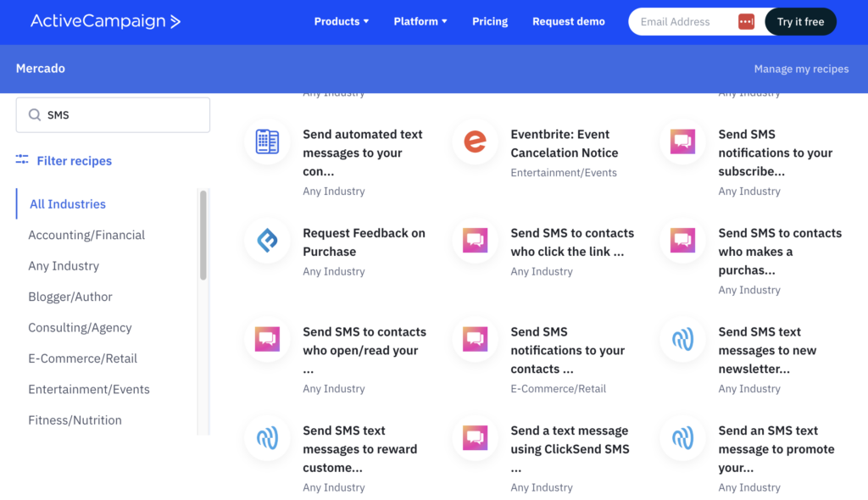Open the Products dropdown menu
This screenshot has width=868, height=500.
pyautogui.click(x=342, y=21)
